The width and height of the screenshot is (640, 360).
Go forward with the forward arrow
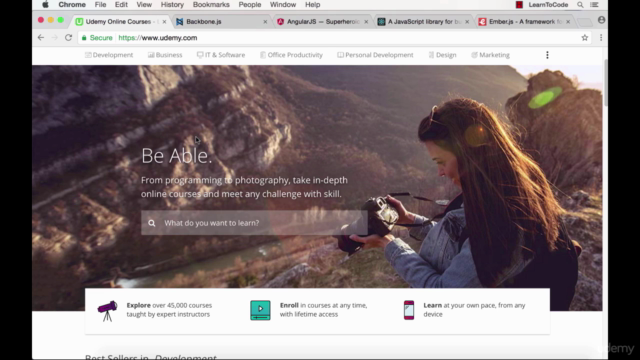click(55, 38)
